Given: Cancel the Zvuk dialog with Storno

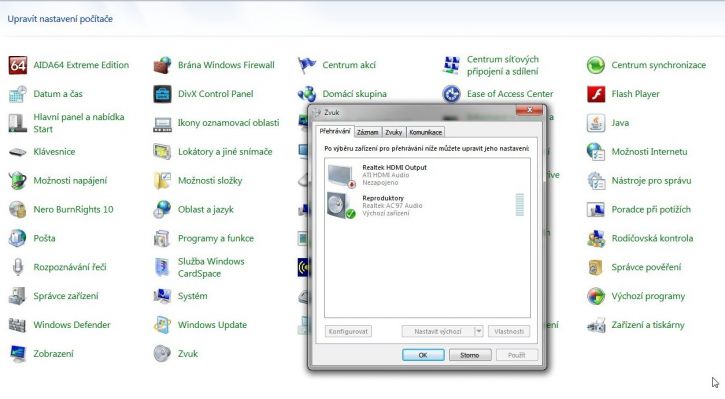Looking at the screenshot, I should click(x=469, y=355).
